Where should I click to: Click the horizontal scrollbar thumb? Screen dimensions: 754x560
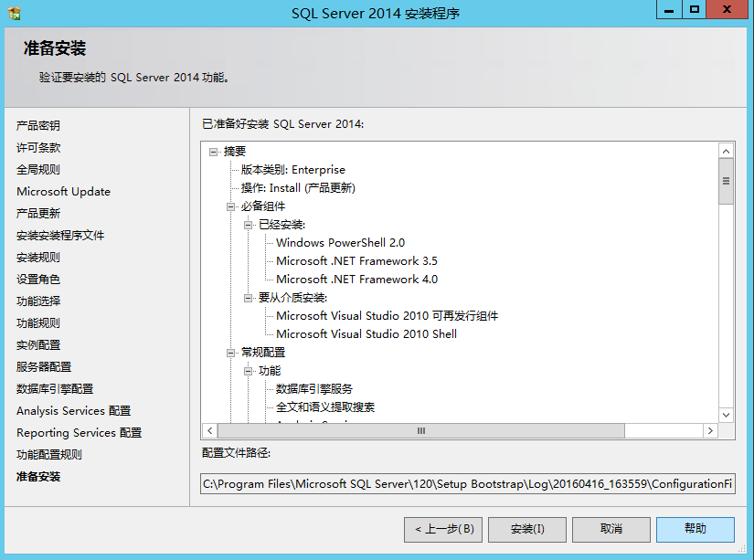421,430
